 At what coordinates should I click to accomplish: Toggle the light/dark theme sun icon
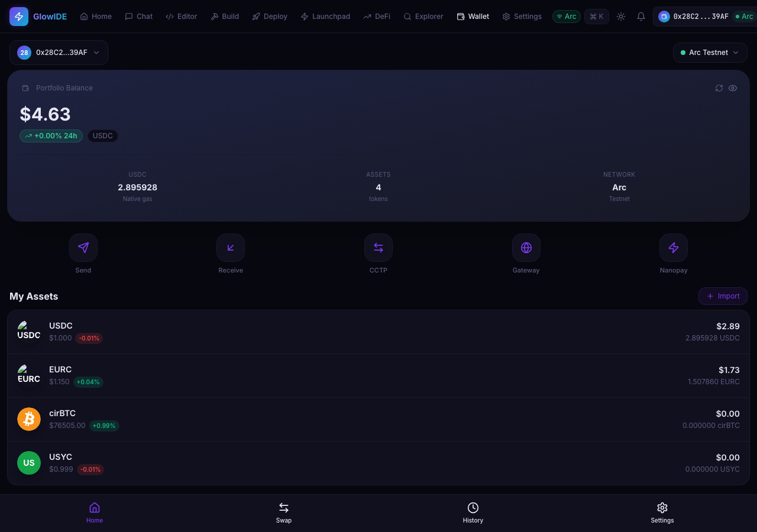[x=621, y=17]
